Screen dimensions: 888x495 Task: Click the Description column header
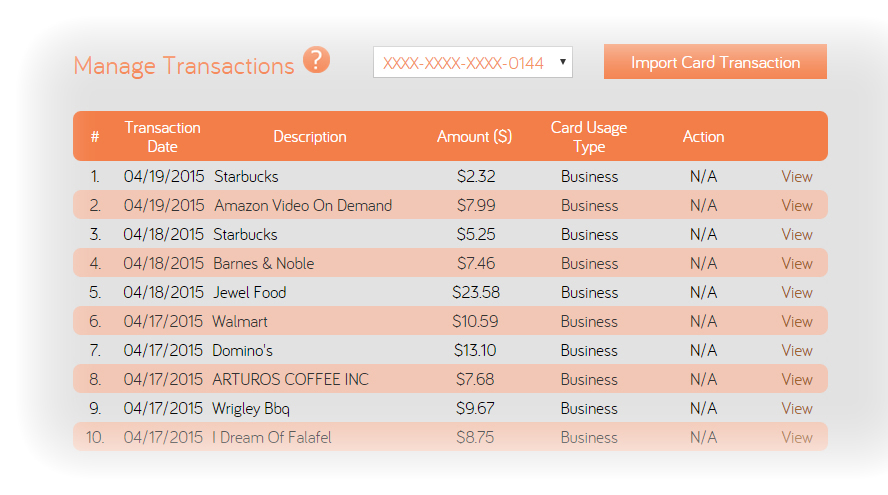310,137
